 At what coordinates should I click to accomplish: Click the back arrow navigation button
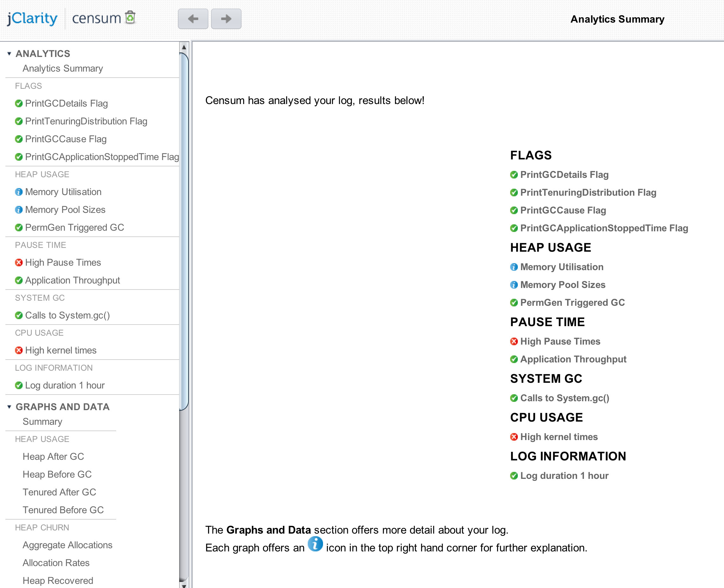tap(193, 19)
